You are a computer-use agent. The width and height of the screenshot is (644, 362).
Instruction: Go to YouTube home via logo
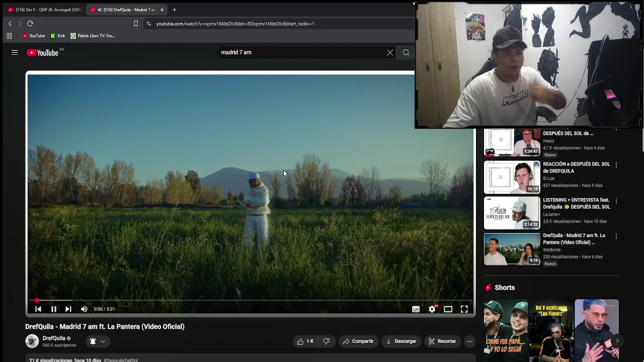(42, 52)
